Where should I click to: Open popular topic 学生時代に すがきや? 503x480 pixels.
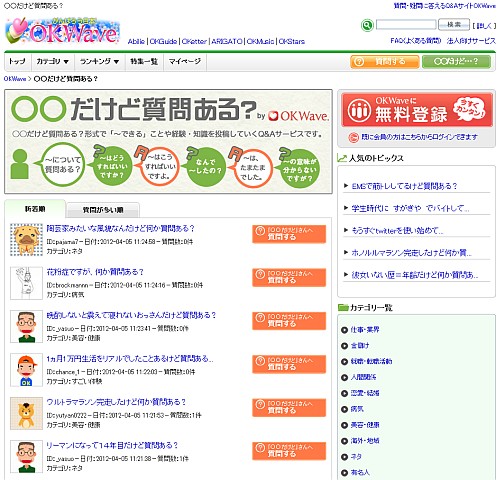(410, 208)
